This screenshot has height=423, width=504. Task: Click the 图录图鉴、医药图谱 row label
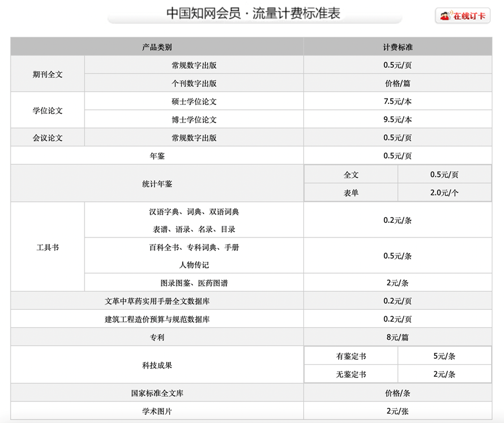point(194,283)
